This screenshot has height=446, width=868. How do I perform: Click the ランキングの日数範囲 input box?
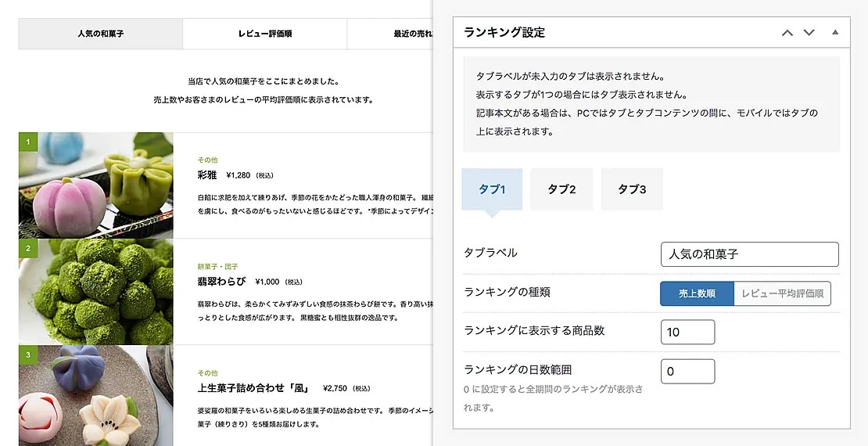pos(687,372)
